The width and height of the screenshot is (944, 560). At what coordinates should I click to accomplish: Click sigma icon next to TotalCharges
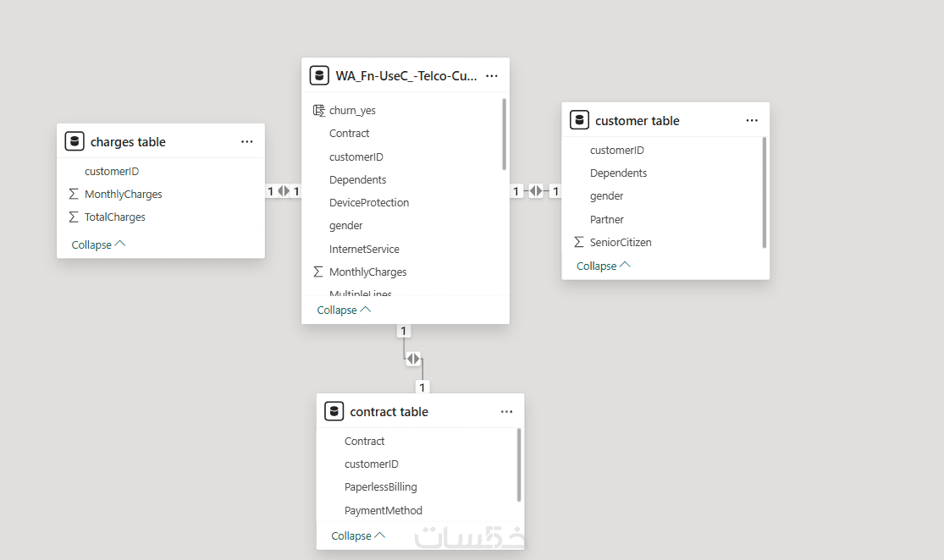[74, 217]
